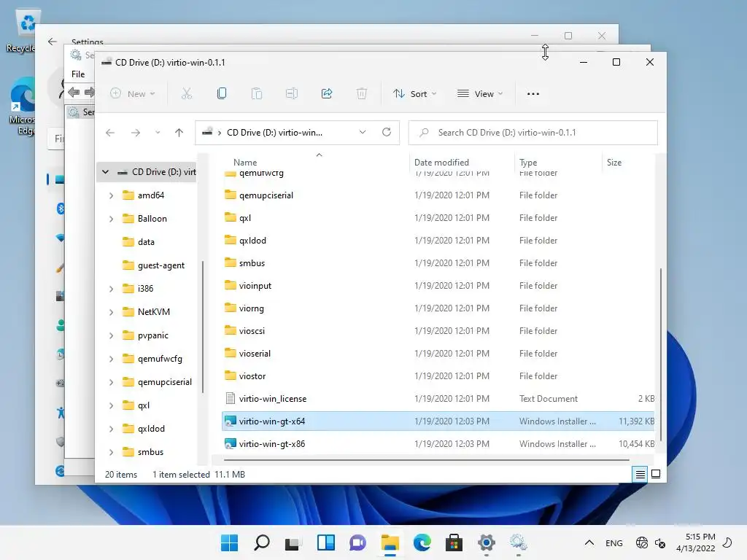Expand the NetKVM folder in tree
Screen dimensions: 747x560
pyautogui.click(x=111, y=312)
